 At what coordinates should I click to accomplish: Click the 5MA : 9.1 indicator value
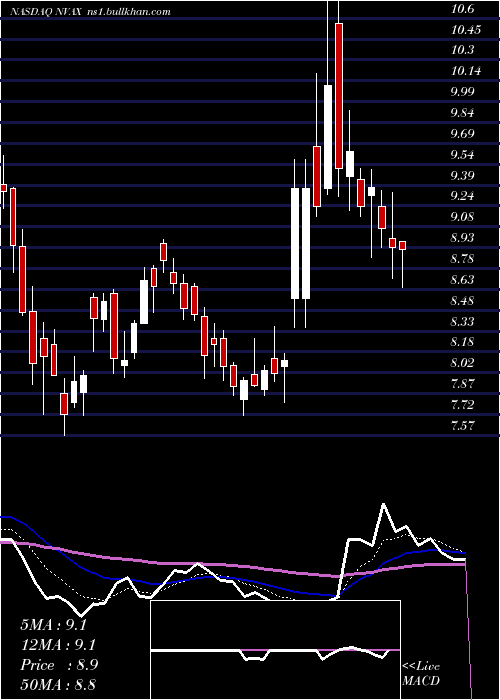pyautogui.click(x=53, y=625)
